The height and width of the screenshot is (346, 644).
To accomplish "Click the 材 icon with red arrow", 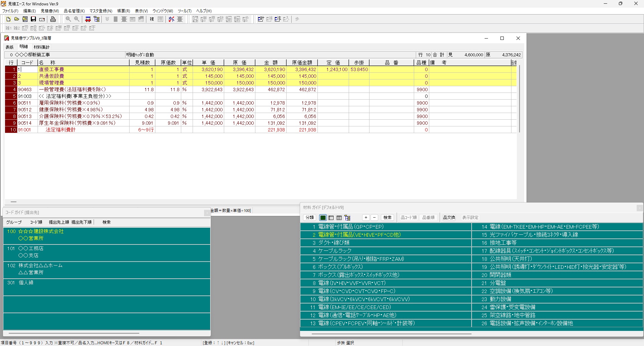I will pos(171,19).
